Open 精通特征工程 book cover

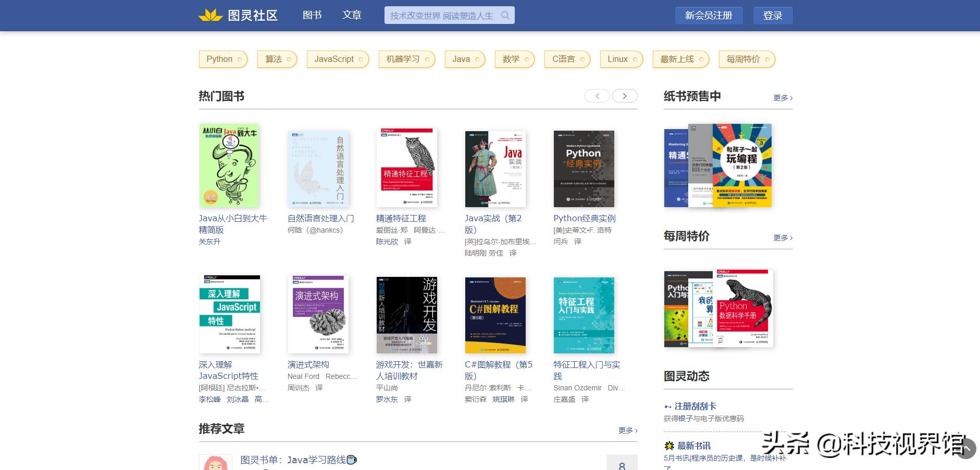[406, 168]
